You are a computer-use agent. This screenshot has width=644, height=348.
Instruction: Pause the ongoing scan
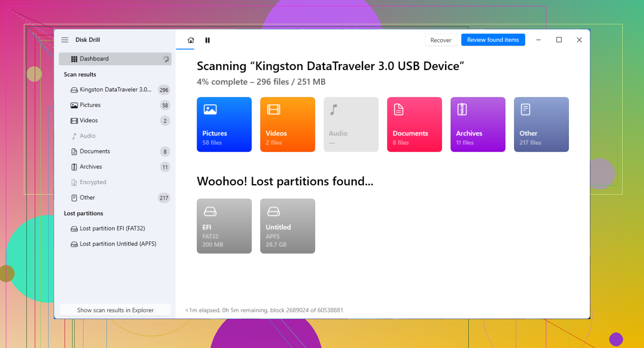pos(208,40)
